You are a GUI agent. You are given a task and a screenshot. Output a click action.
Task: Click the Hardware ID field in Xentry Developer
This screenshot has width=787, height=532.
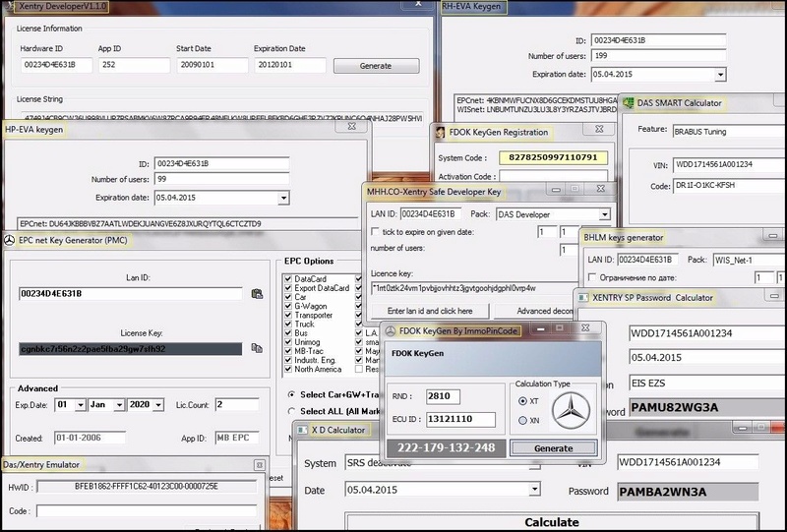(57, 65)
